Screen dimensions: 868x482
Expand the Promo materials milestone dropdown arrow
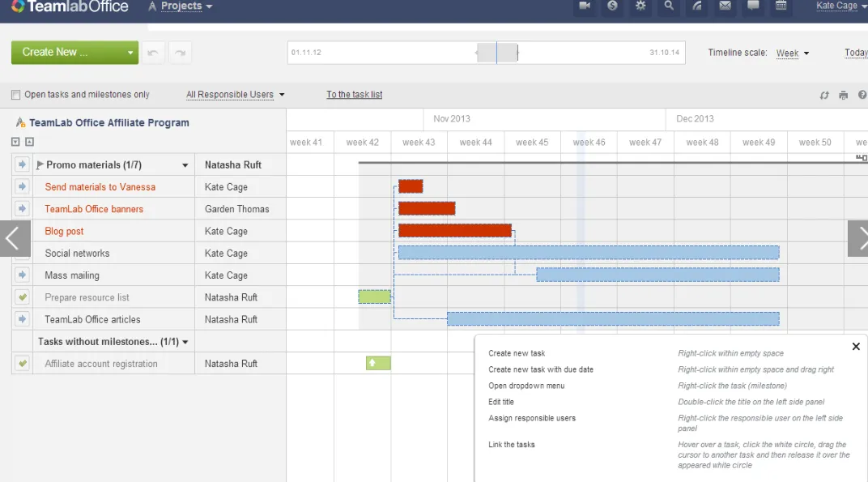185,165
